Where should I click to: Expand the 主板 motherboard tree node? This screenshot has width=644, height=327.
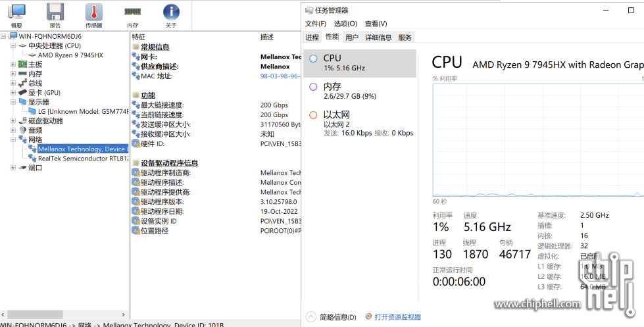(13, 64)
